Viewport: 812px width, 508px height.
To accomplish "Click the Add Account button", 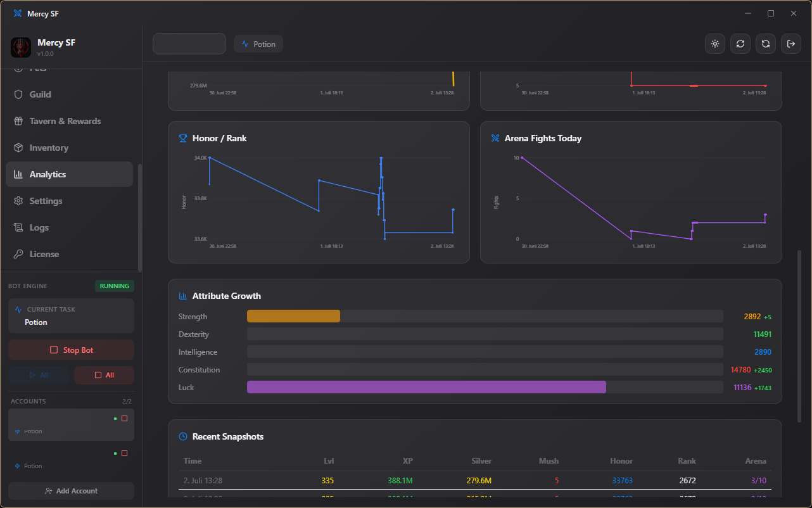I will tap(71, 491).
